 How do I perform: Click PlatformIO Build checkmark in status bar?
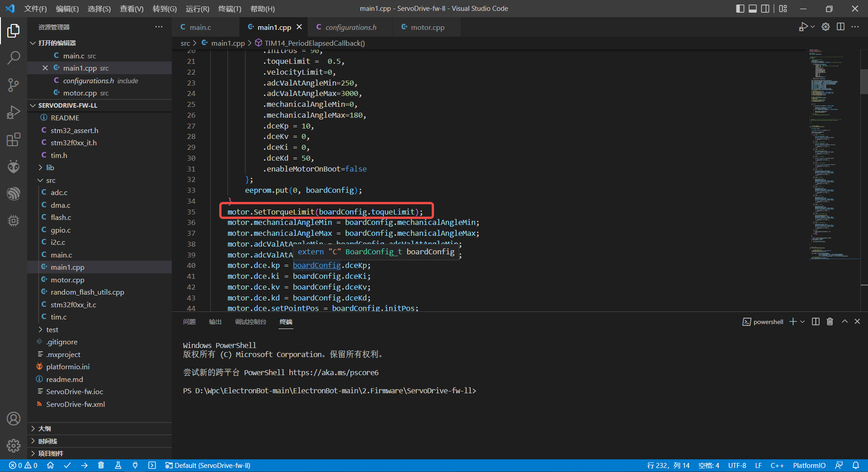pos(67,465)
